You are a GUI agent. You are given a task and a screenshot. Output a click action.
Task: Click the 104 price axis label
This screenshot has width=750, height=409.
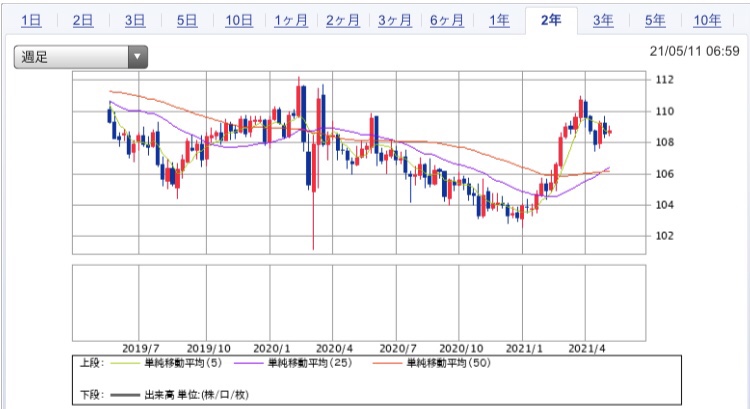point(664,205)
